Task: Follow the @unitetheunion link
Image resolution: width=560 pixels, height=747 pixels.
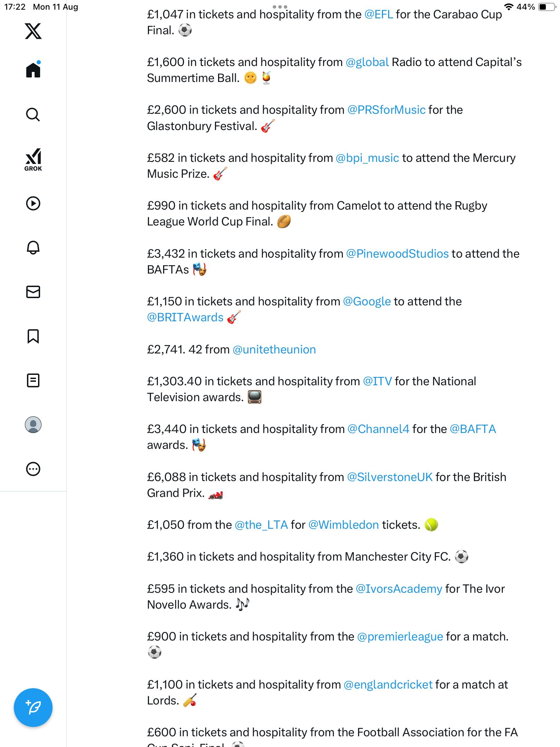Action: 274,350
